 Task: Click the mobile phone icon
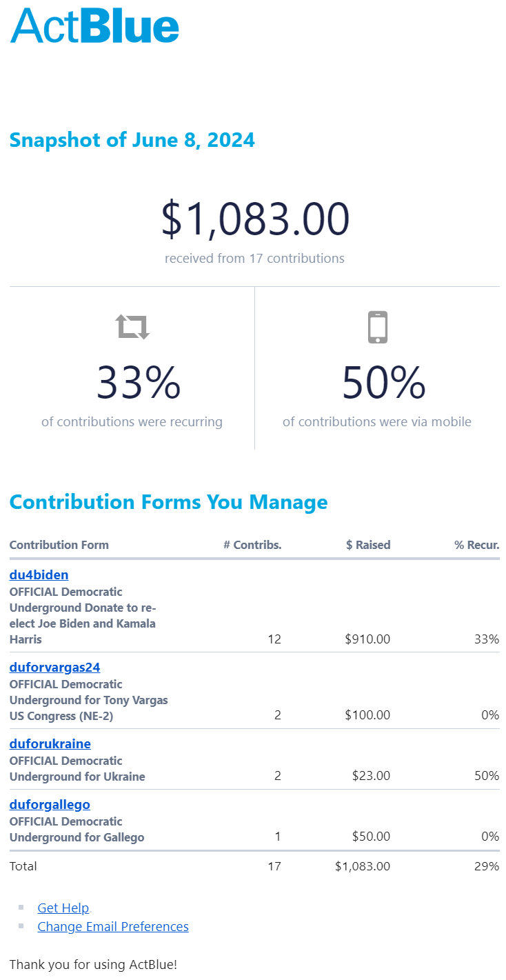377,327
